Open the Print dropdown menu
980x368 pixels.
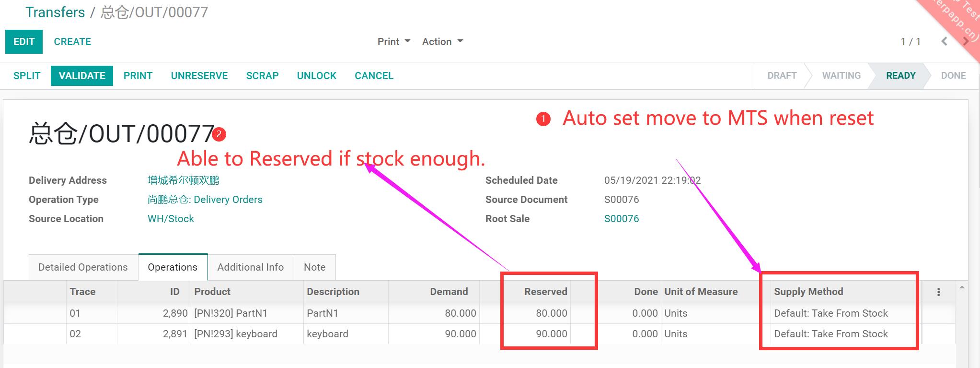pos(394,42)
